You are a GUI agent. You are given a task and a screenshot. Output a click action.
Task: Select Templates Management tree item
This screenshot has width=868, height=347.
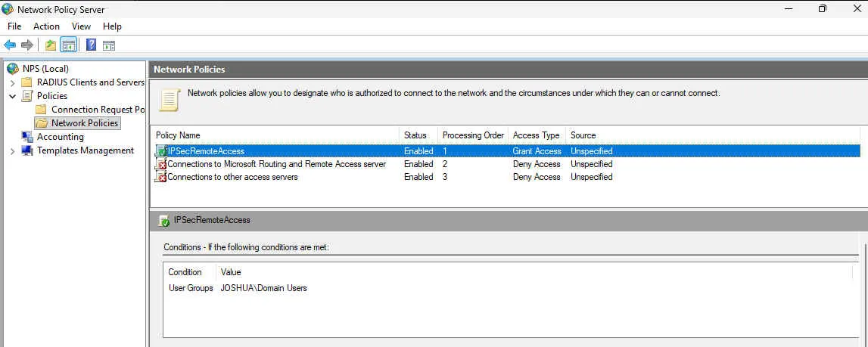pyautogui.click(x=86, y=150)
